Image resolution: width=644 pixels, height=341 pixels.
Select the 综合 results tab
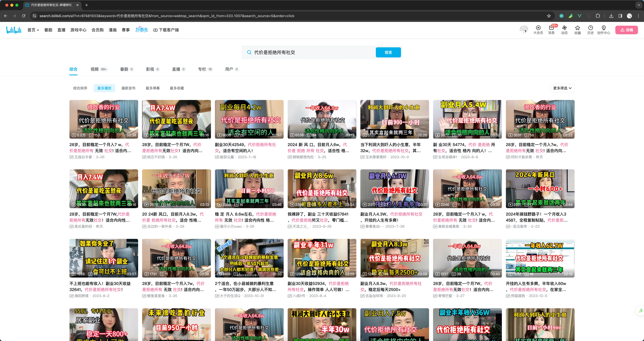pos(73,69)
